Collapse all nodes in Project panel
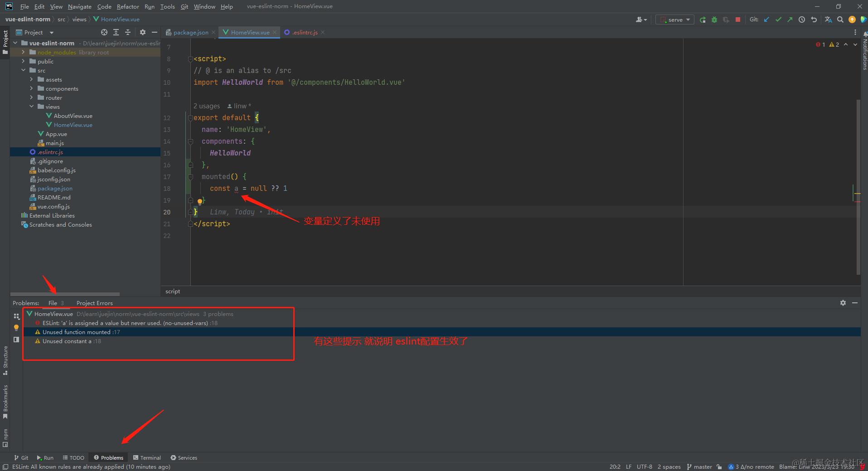The image size is (868, 471). point(128,32)
